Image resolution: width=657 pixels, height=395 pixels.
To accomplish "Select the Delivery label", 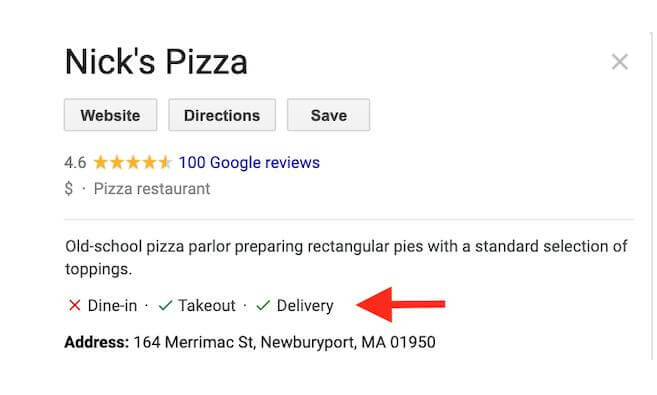I will (305, 306).
